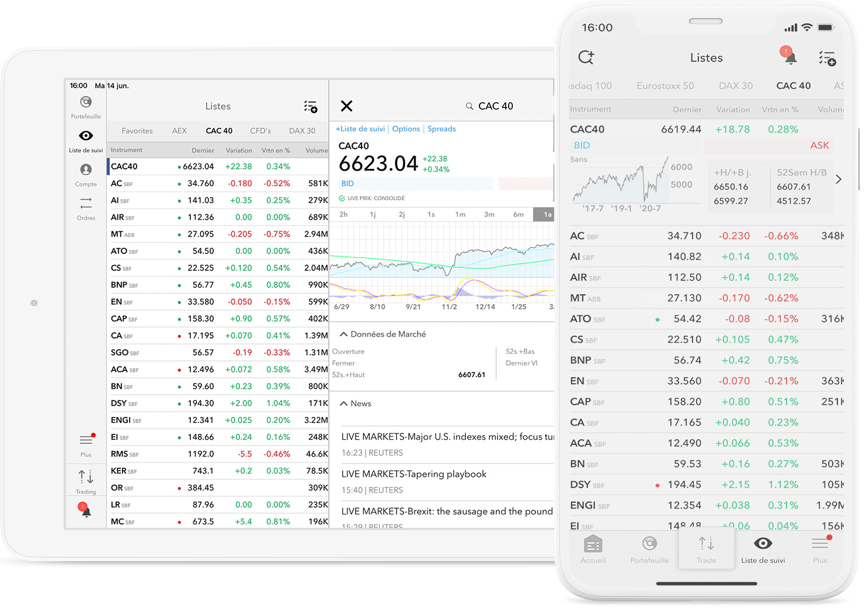The width and height of the screenshot is (866, 616).
Task: Open Compte in tablet sidebar
Action: tap(86, 175)
